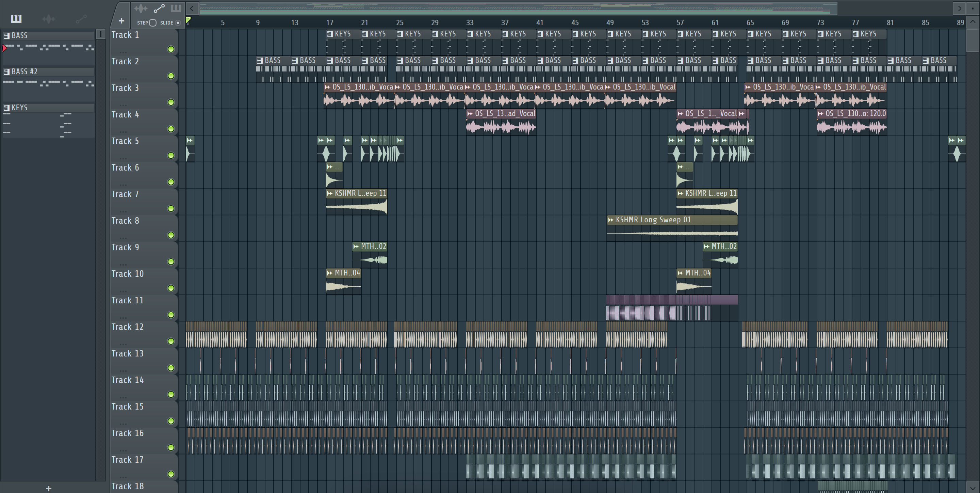Select the audio clip focus icon in playlist header
The width and height of the screenshot is (980, 493).
coord(141,8)
